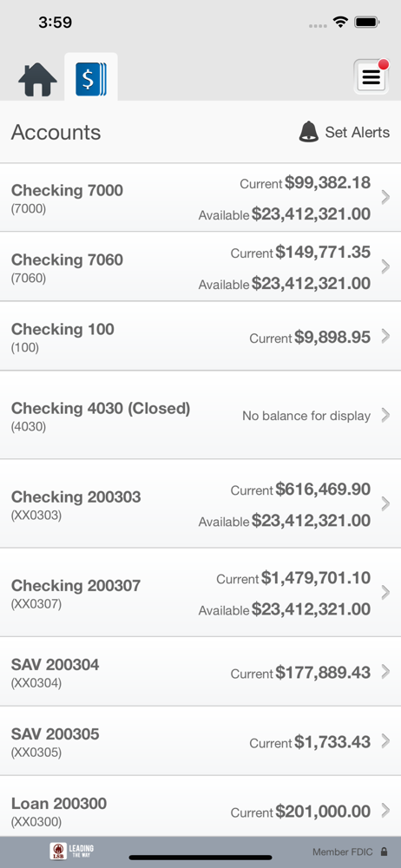Open SAV 200305 chevron arrow
This screenshot has width=401, height=868.
click(385, 741)
